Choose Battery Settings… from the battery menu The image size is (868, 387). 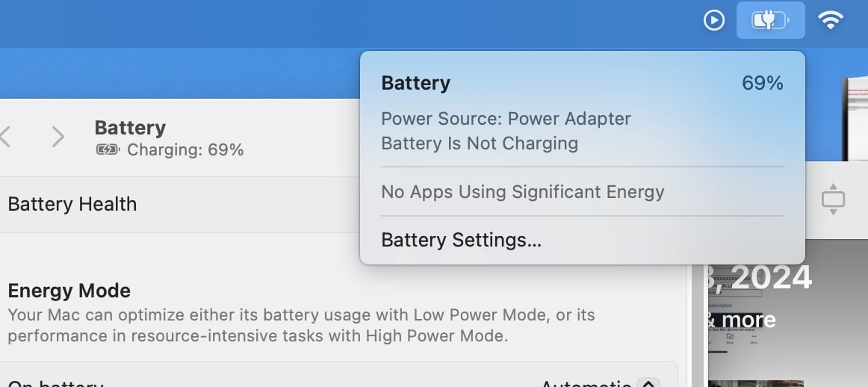coord(461,240)
